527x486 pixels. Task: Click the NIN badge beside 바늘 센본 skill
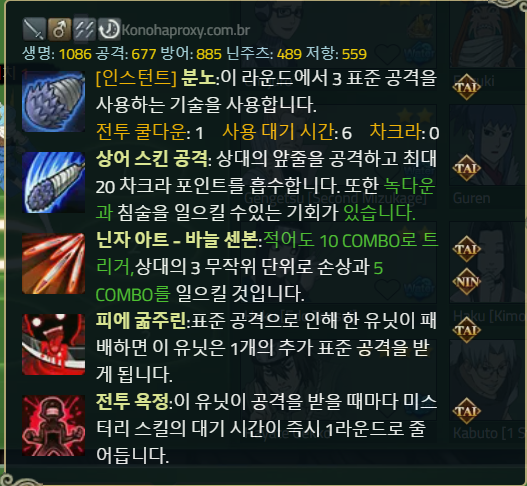(x=467, y=282)
